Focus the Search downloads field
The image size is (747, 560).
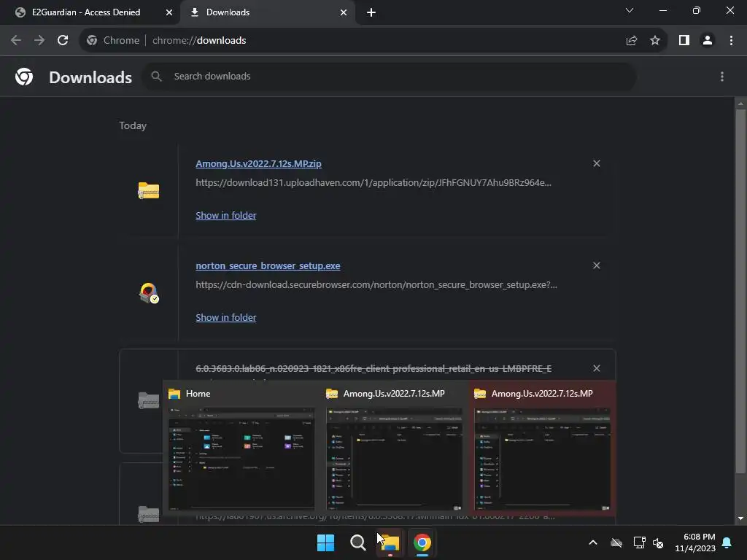pyautogui.click(x=388, y=76)
